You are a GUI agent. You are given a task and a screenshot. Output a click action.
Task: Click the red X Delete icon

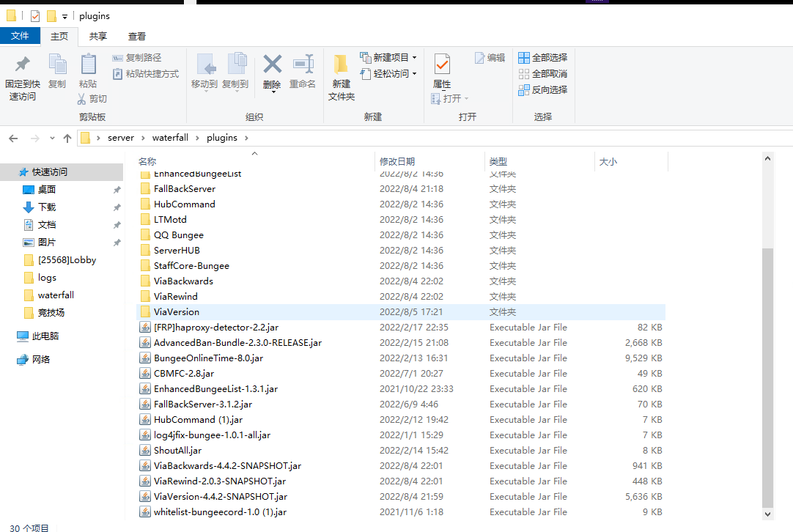[272, 64]
